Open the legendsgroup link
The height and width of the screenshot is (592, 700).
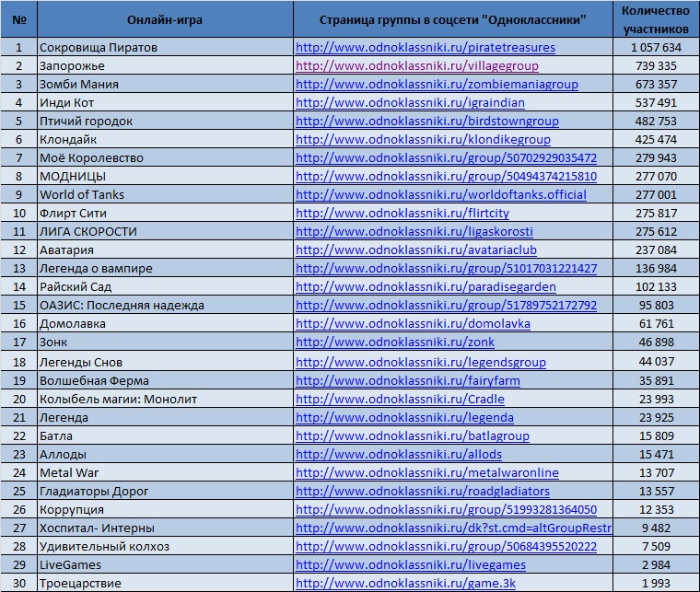click(421, 362)
